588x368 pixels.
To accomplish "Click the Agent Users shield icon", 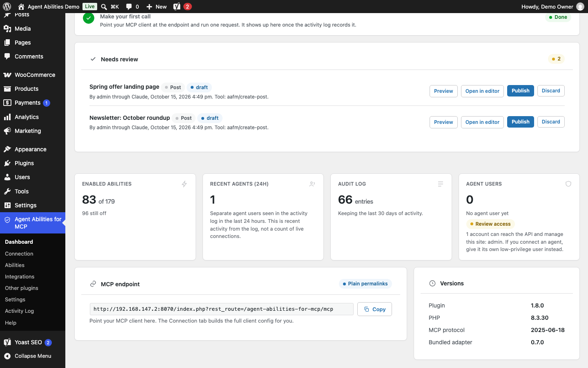I will coord(568,184).
